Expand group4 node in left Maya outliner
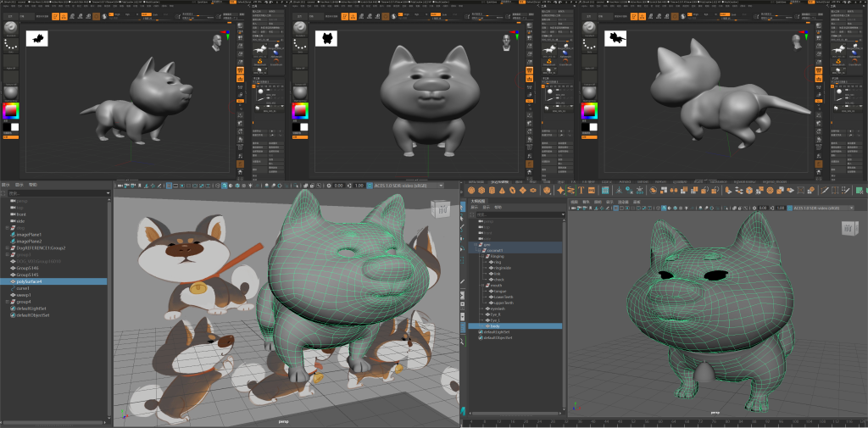 pos(7,302)
